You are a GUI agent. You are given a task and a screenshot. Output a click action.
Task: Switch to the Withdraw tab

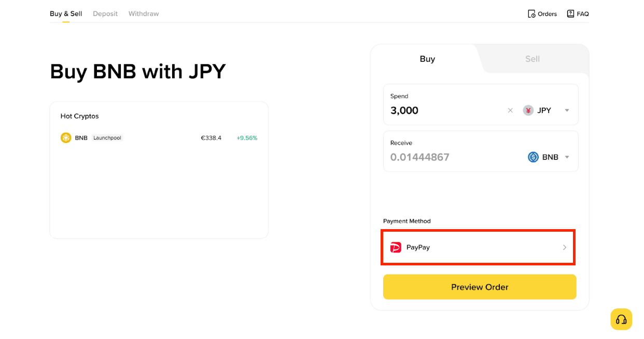(144, 14)
